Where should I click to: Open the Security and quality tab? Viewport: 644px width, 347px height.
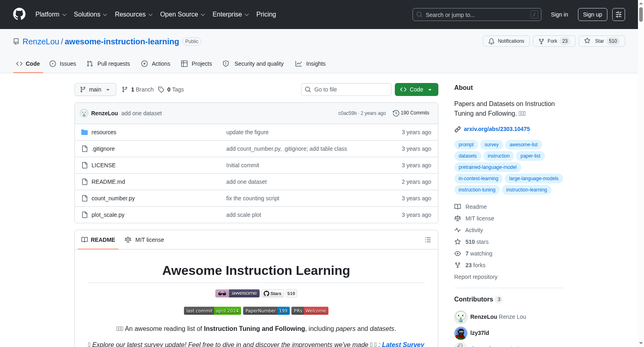tap(253, 64)
